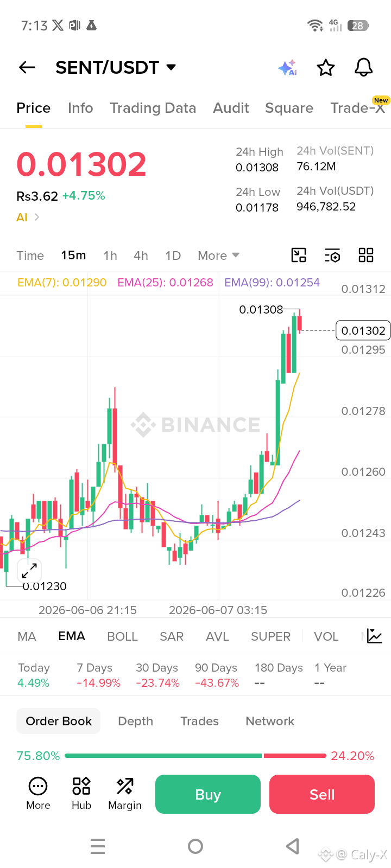This screenshot has width=391, height=868.
Task: Click the current price tag 0.01302
Action: click(363, 330)
